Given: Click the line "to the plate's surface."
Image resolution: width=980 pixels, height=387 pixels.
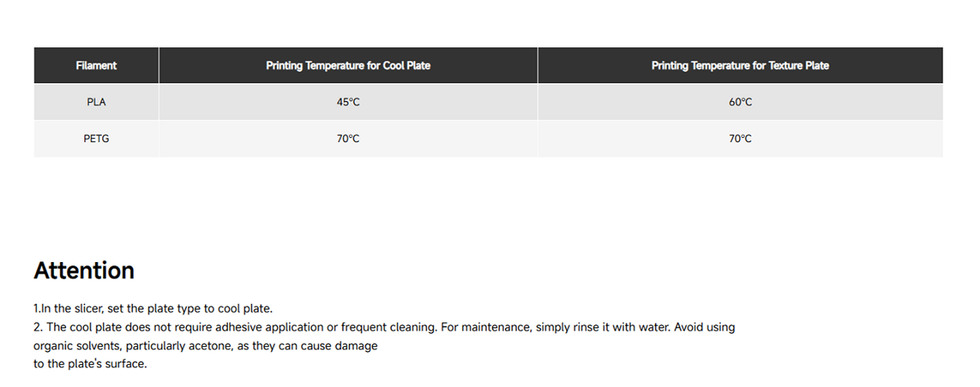Looking at the screenshot, I should pos(90,364).
